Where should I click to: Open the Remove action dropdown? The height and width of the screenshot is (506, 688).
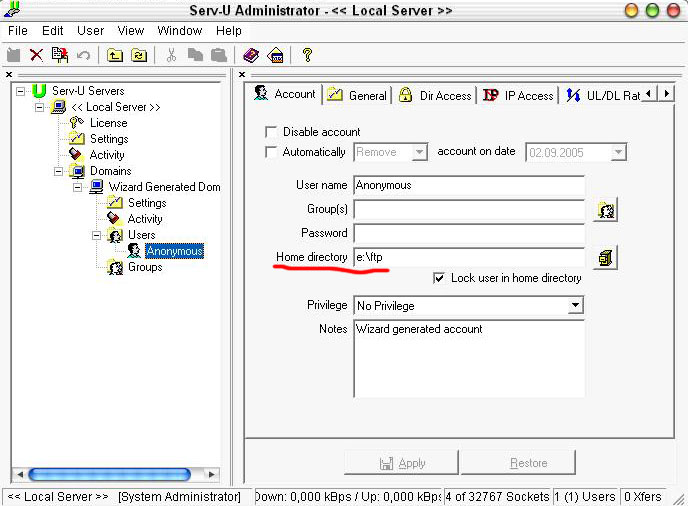pos(419,152)
